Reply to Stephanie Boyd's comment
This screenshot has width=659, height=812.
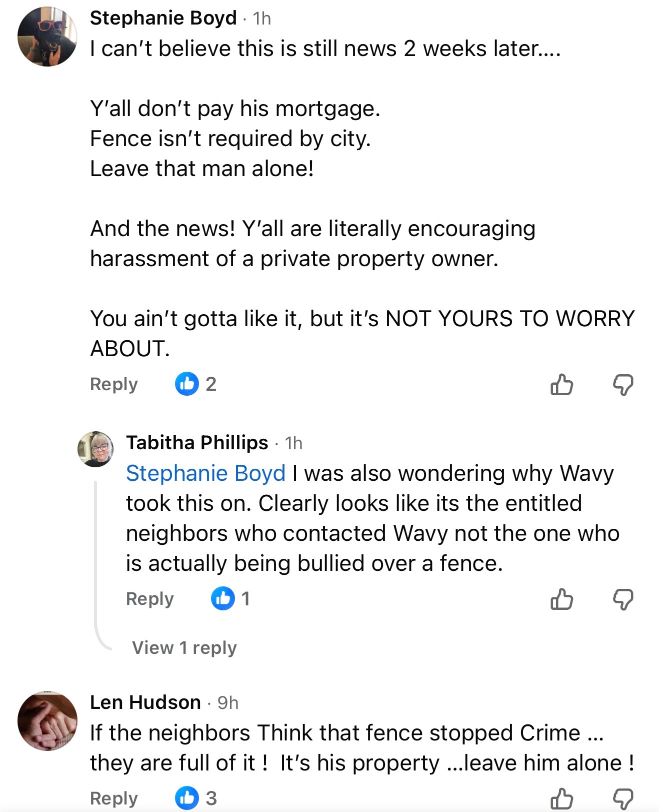click(x=113, y=384)
